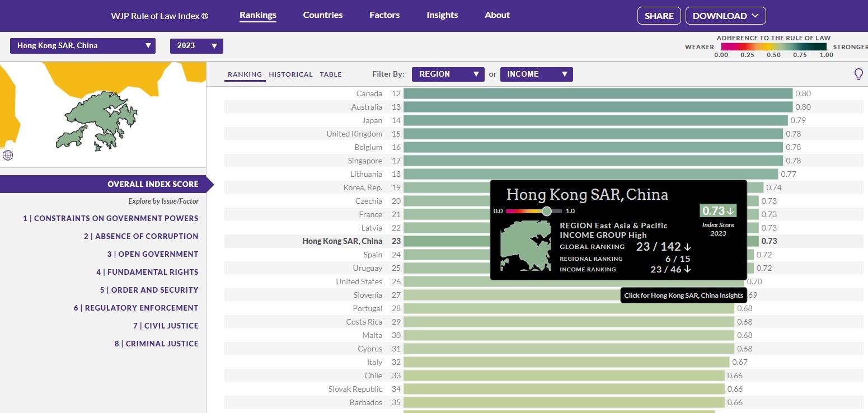868x413 pixels.
Task: Expand the REGION filter dropdown
Action: pos(448,74)
